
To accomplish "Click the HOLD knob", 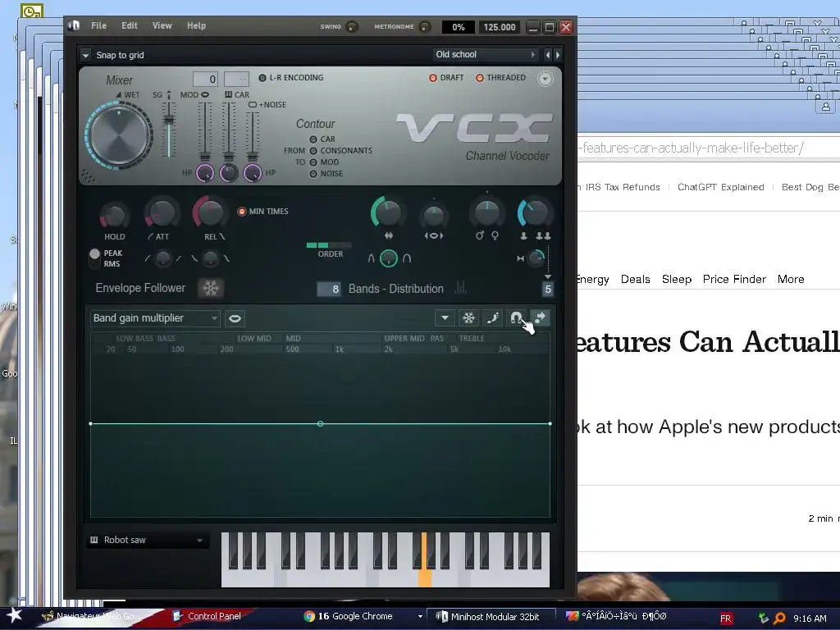I will [114, 216].
